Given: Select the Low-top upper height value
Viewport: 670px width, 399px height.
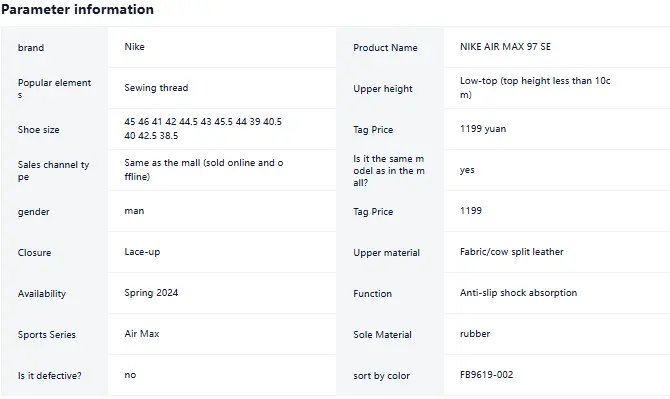Looking at the screenshot, I should [535, 88].
